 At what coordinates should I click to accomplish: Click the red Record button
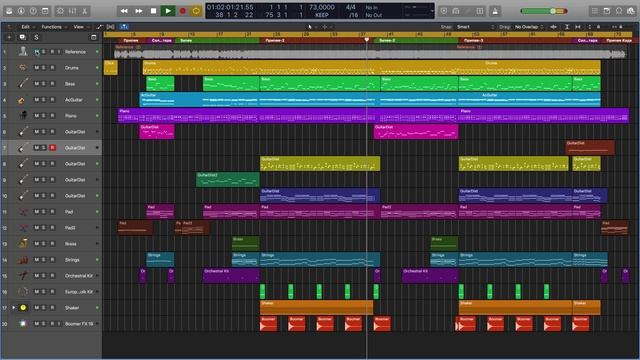tap(182, 11)
